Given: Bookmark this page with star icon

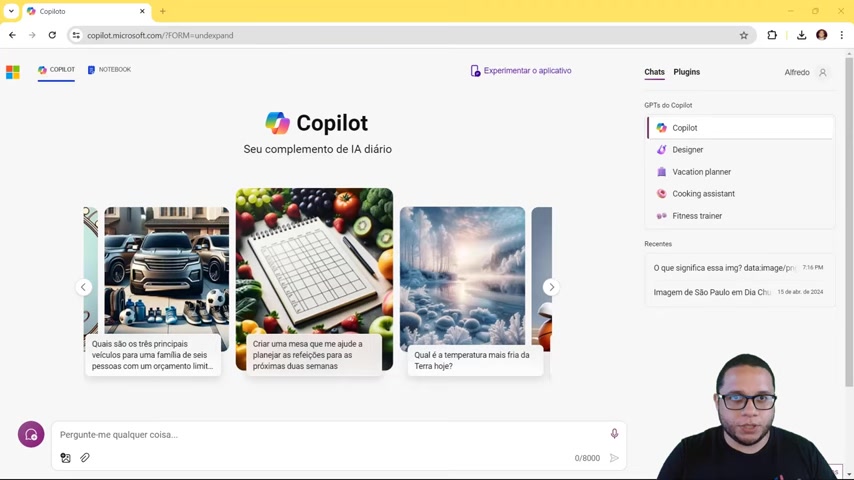Looking at the screenshot, I should click(x=743, y=35).
